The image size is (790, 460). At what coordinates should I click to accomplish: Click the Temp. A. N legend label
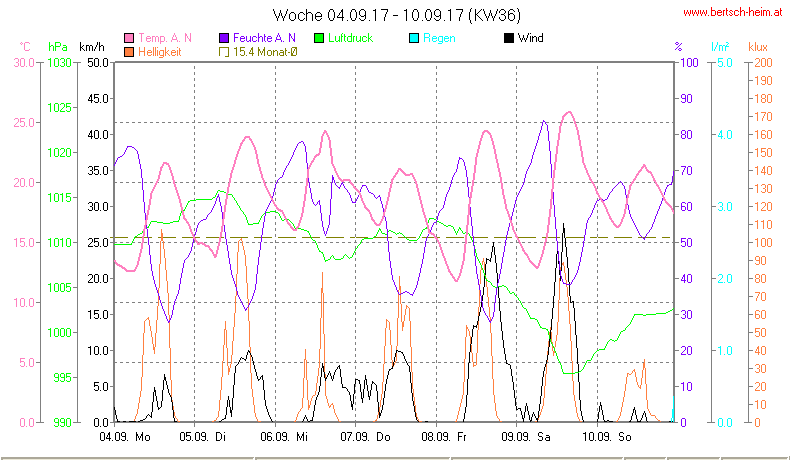coord(165,38)
